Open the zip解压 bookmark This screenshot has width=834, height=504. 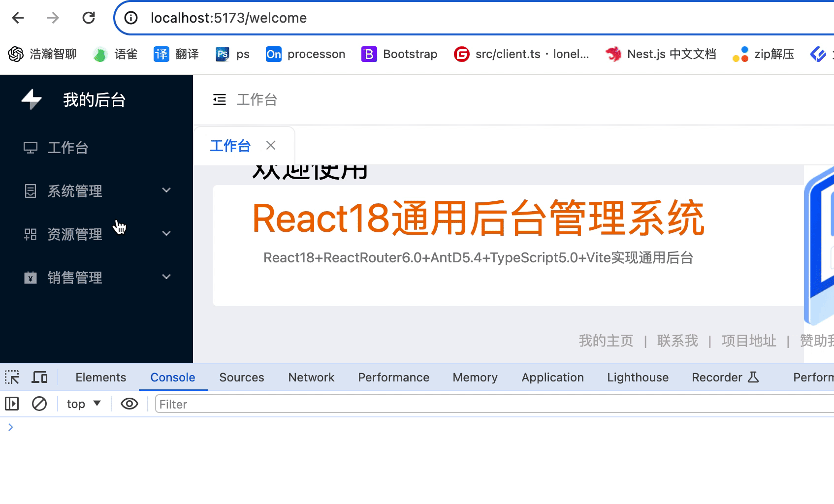(x=764, y=54)
